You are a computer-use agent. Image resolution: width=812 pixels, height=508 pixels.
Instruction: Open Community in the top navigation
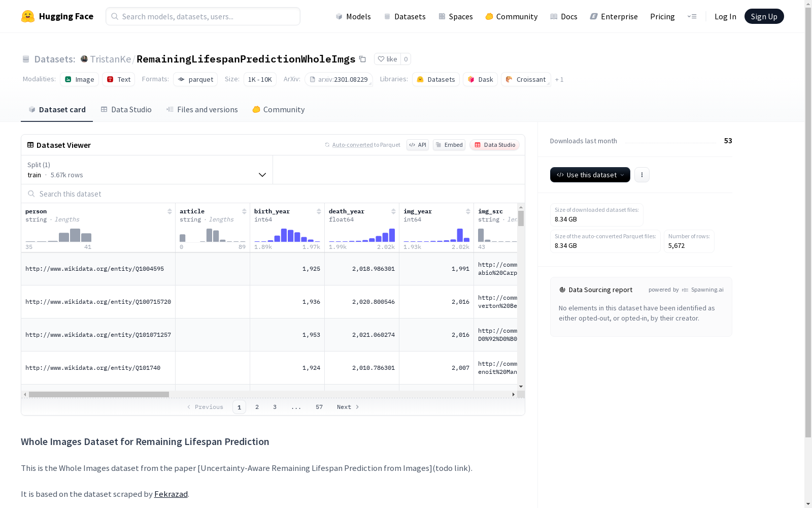pos(512,16)
